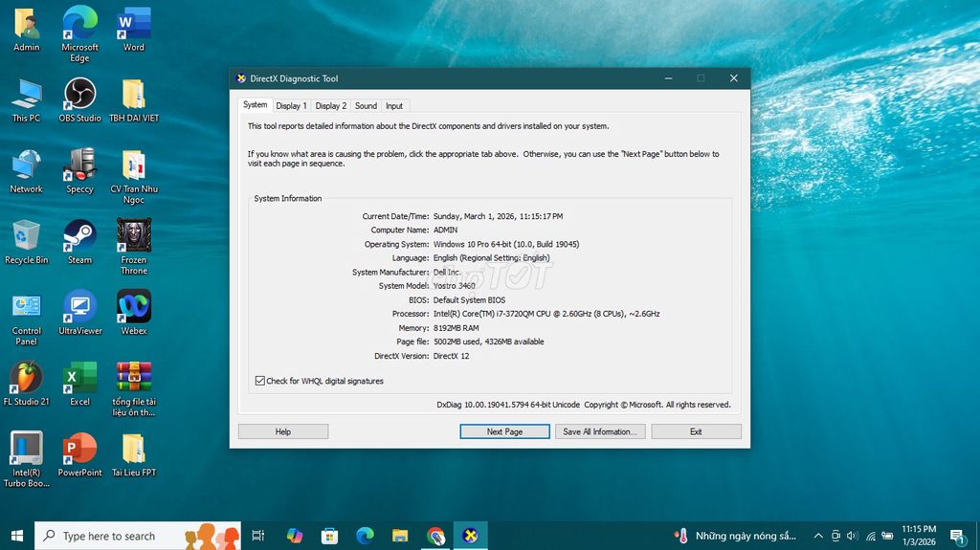
Task: Select Intel(R) Turbo Boost shortcut
Action: click(26, 459)
